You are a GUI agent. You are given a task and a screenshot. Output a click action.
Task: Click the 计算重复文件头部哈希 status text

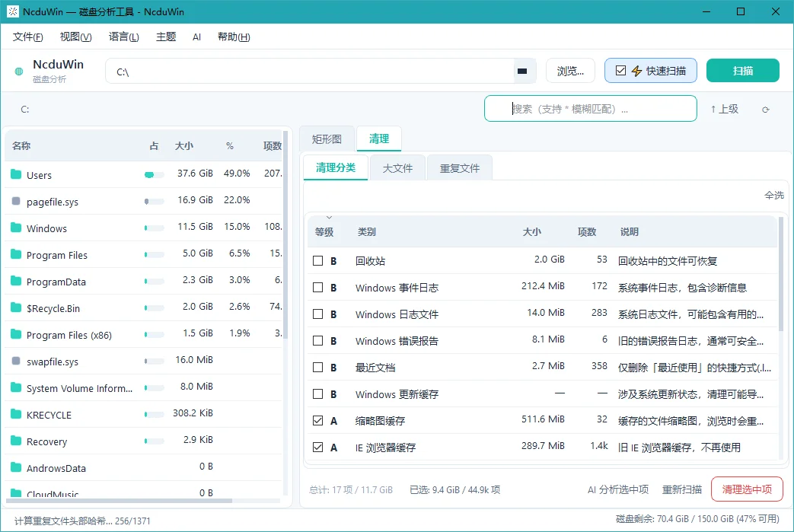pos(82,521)
